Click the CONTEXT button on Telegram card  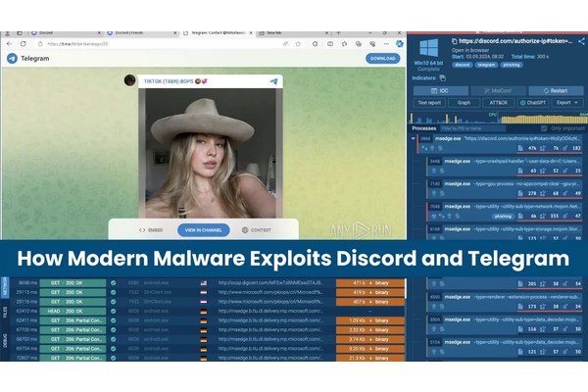point(257,230)
